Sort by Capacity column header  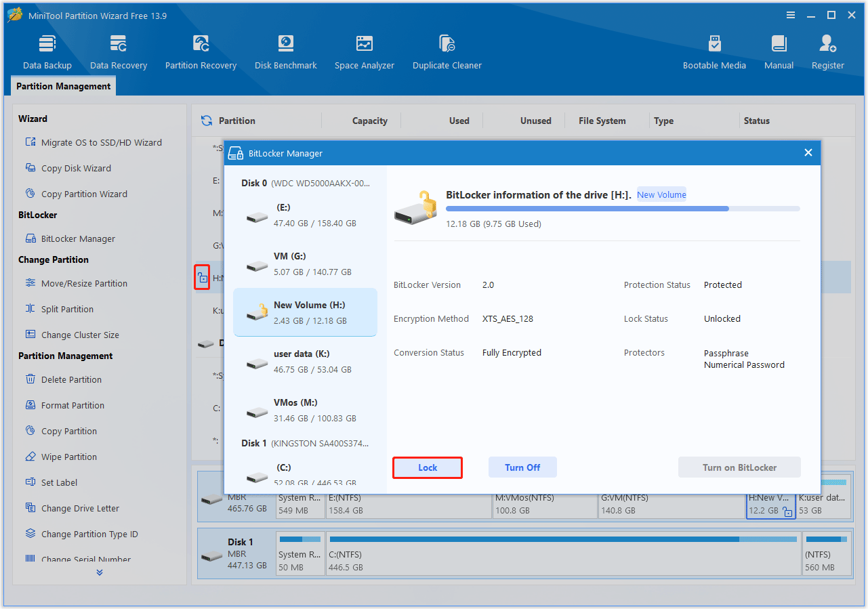point(369,121)
